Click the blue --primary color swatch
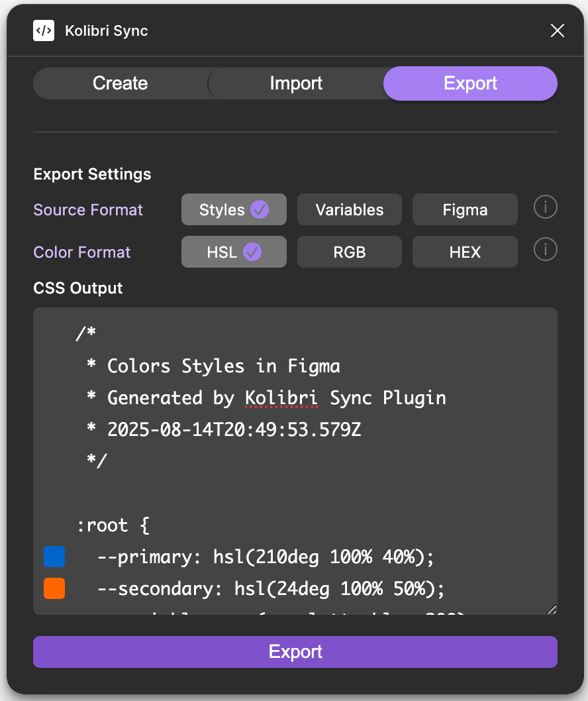This screenshot has height=701, width=588. [54, 557]
